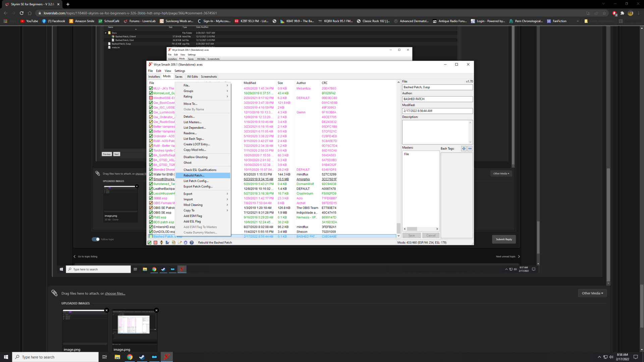Uncheck the 3BBB.esp checkbox
The height and width of the screenshot is (362, 644).
(x=151, y=198)
